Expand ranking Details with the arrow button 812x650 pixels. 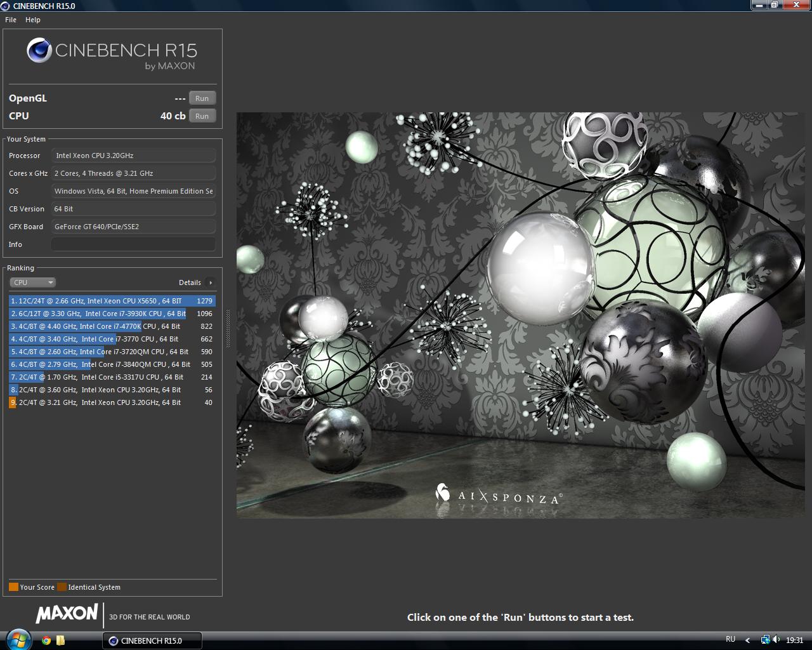click(x=211, y=282)
